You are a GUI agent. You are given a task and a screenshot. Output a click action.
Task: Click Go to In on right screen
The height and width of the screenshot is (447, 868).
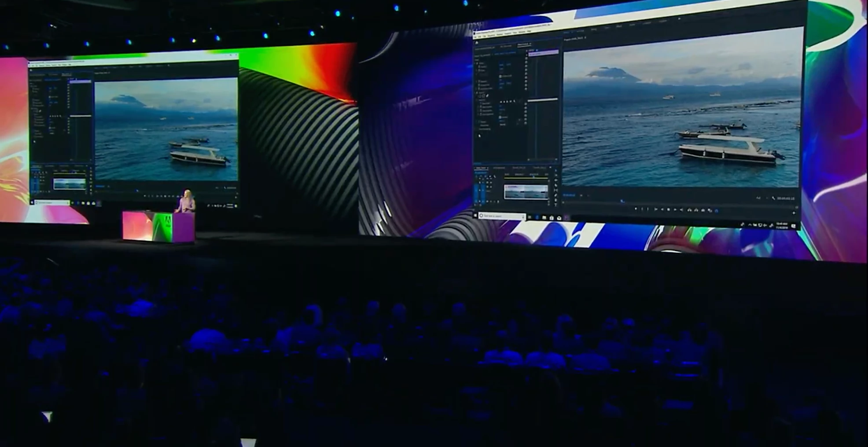655,209
